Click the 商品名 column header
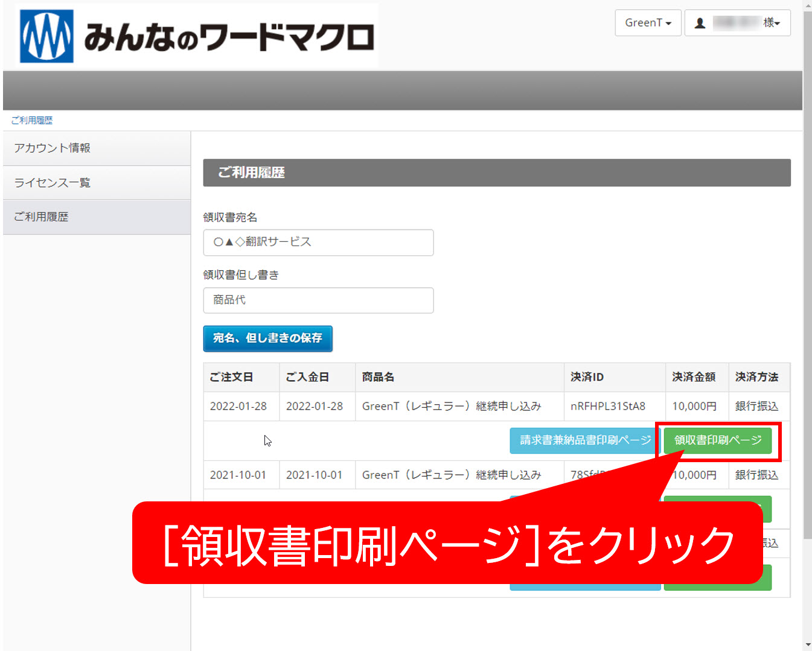The width and height of the screenshot is (812, 651). tap(378, 377)
